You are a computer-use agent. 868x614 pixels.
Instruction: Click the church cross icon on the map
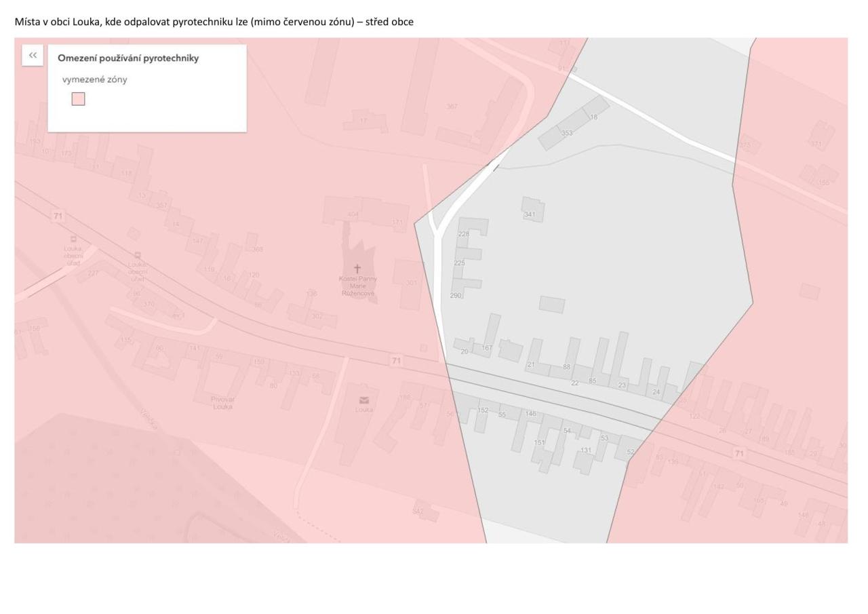tap(357, 269)
